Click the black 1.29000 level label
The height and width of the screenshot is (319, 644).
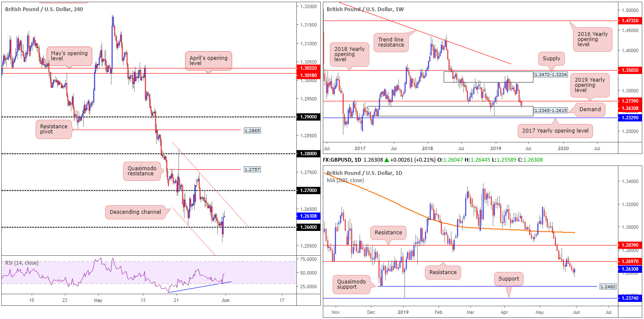309,117
